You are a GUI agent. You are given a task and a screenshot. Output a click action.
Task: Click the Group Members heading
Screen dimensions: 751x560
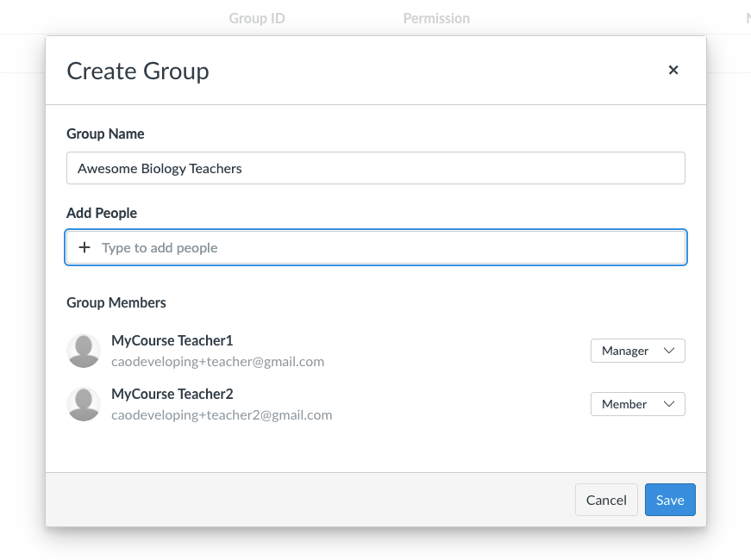[x=116, y=302]
